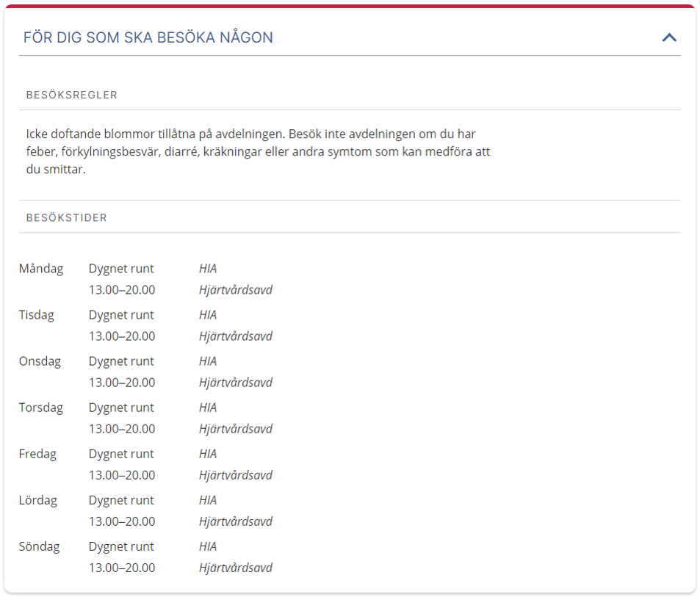Select '13.00–20.00' under Måndag
700x597 pixels.
[122, 290]
